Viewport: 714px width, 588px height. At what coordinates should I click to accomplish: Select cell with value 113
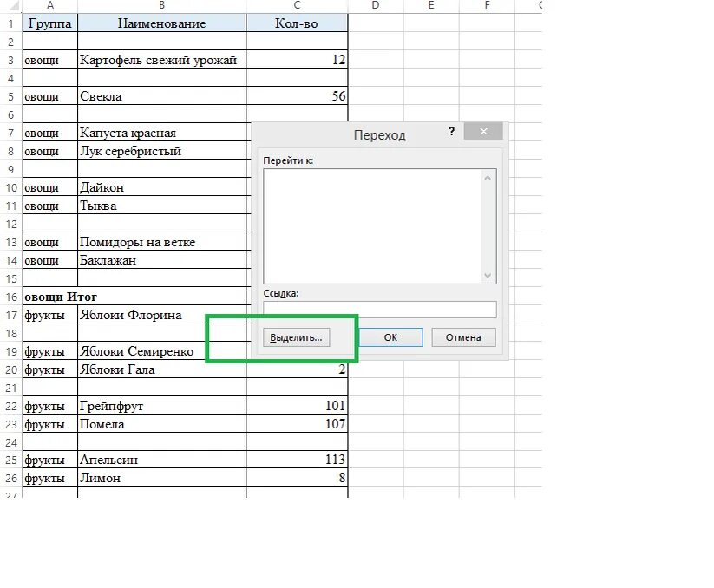(297, 460)
